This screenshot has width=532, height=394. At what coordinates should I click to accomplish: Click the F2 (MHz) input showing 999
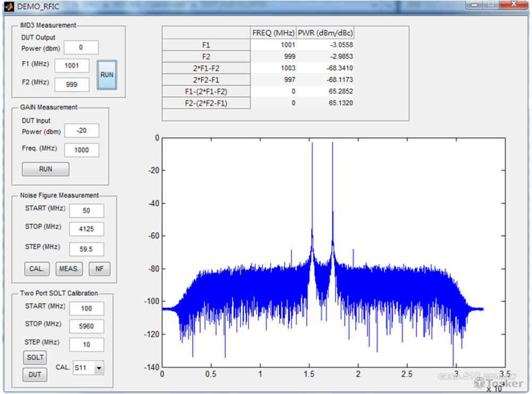[x=72, y=84]
